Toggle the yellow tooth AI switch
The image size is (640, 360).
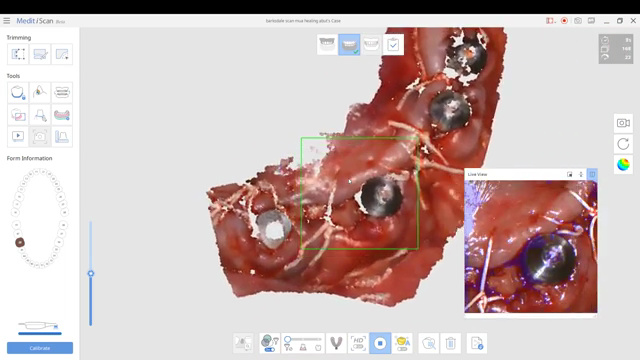402,343
